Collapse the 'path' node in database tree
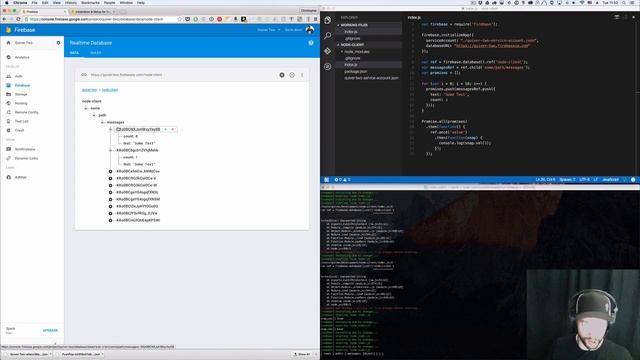 point(94,115)
